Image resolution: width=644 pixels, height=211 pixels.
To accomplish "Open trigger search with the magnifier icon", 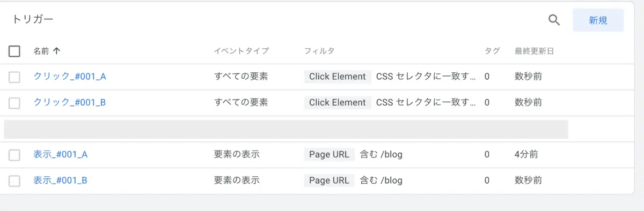I will click(554, 20).
